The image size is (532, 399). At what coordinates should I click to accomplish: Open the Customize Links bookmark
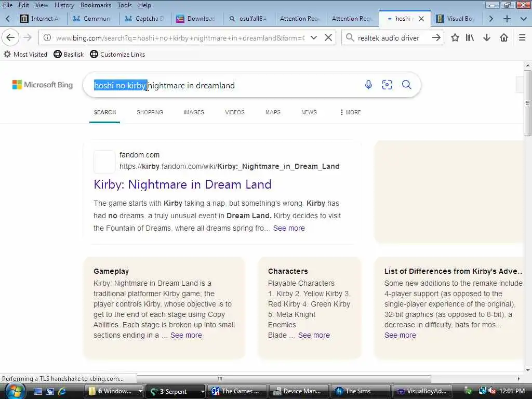tap(118, 54)
